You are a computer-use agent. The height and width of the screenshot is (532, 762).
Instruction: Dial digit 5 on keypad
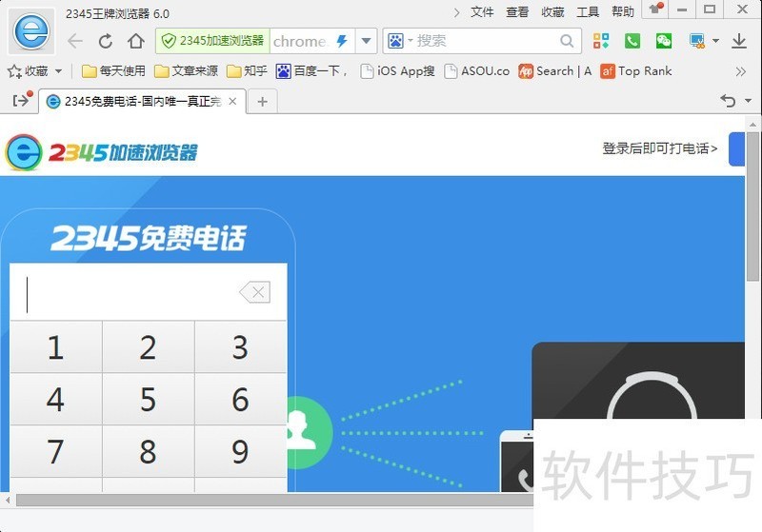(149, 400)
